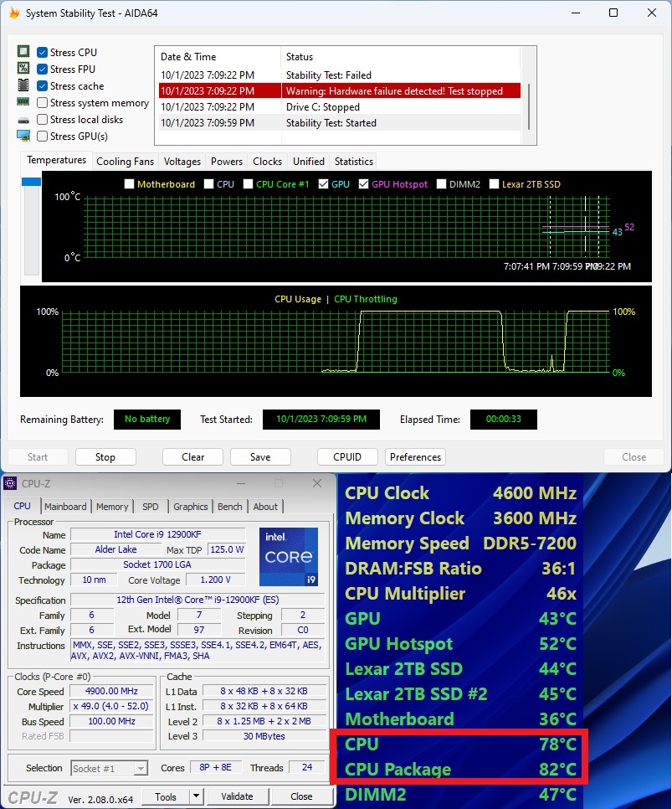This screenshot has height=809, width=672.
Task: Switch to the Temperatures tab
Action: (56, 161)
